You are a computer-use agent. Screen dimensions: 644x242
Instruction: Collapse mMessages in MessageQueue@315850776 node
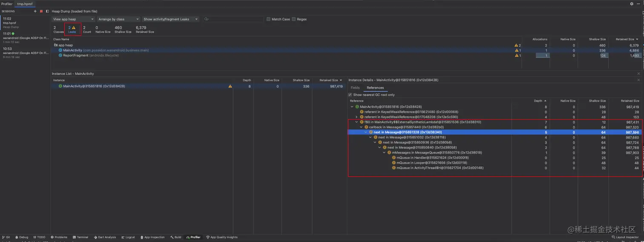click(x=384, y=153)
